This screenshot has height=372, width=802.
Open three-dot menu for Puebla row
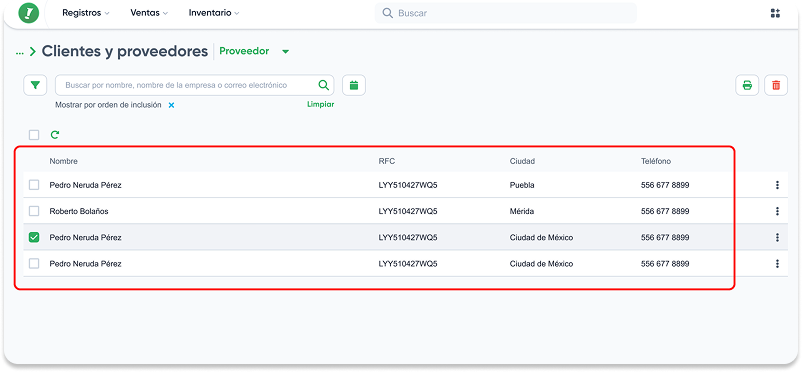[777, 185]
